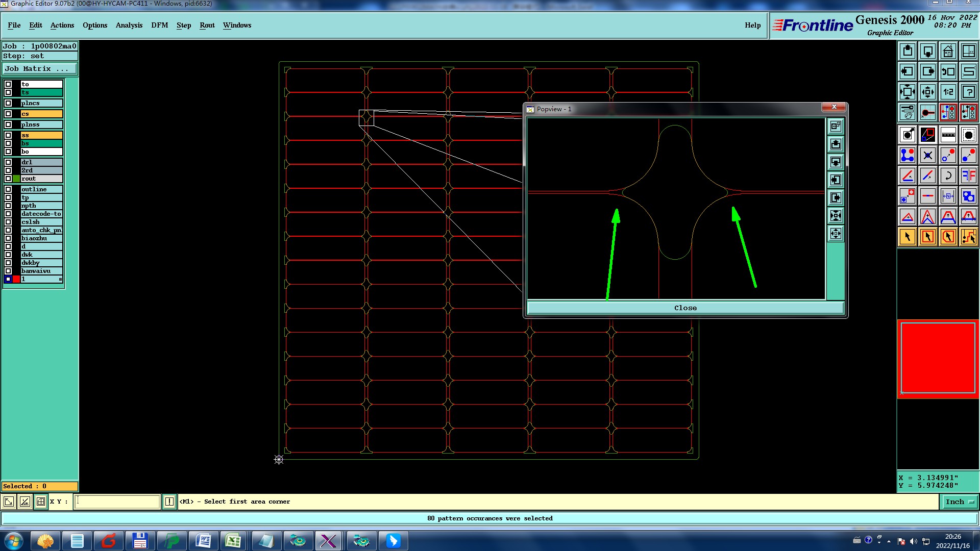This screenshot has width=980, height=551.
Task: Open the Job Matrix menu button
Action: (x=40, y=69)
